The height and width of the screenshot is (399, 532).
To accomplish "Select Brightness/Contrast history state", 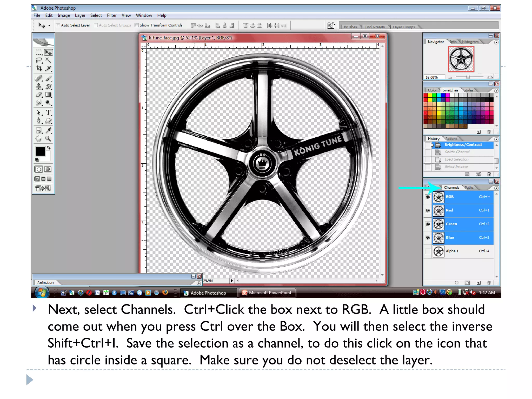I will (x=463, y=145).
